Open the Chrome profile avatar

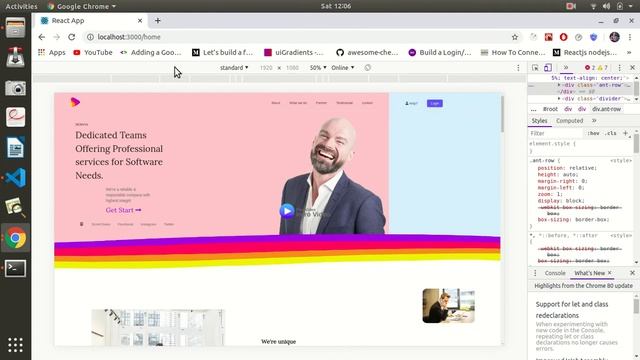coord(614,37)
